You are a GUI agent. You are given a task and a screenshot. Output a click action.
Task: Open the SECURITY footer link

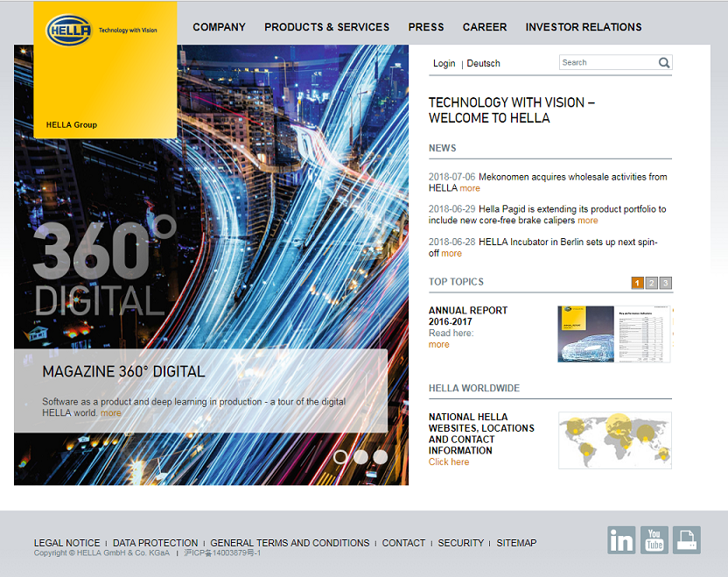pyautogui.click(x=460, y=543)
